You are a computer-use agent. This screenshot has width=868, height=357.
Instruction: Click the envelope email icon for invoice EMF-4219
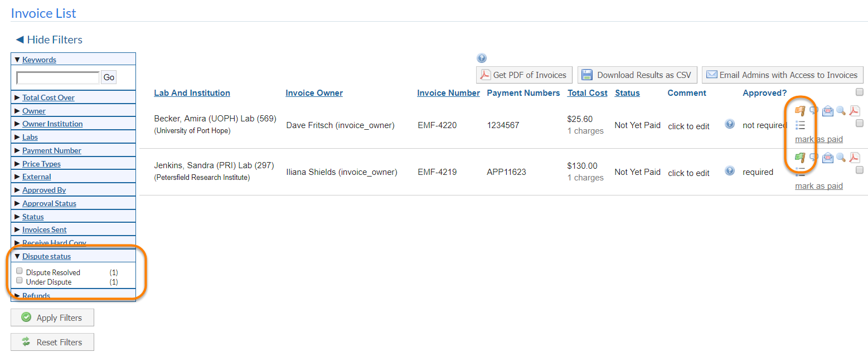(x=828, y=158)
